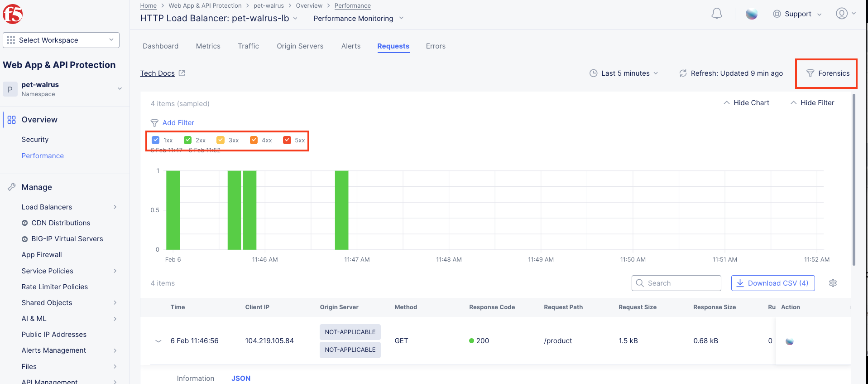Click the P namespace badge icon

(10, 89)
